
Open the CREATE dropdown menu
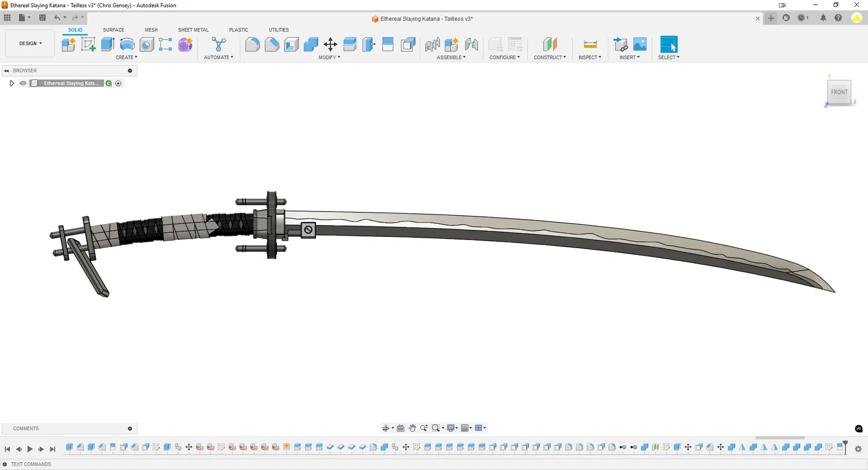pyautogui.click(x=126, y=57)
